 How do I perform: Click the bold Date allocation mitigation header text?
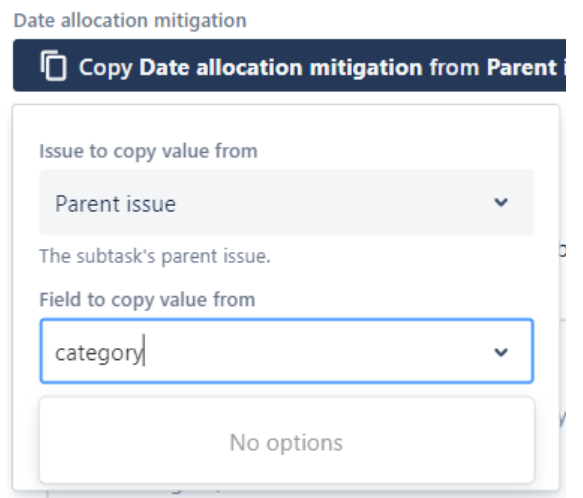click(282, 68)
